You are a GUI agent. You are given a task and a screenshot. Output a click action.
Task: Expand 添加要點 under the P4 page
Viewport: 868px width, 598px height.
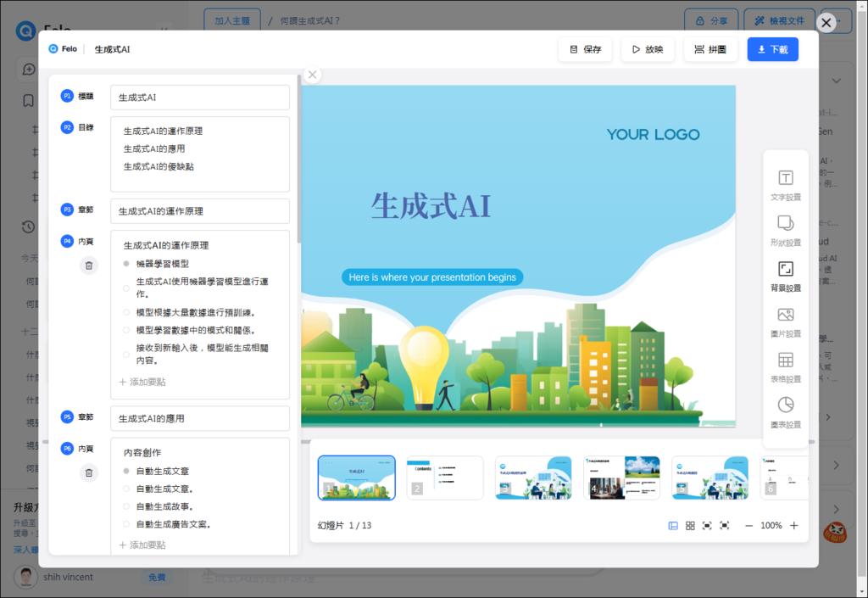pos(142,383)
